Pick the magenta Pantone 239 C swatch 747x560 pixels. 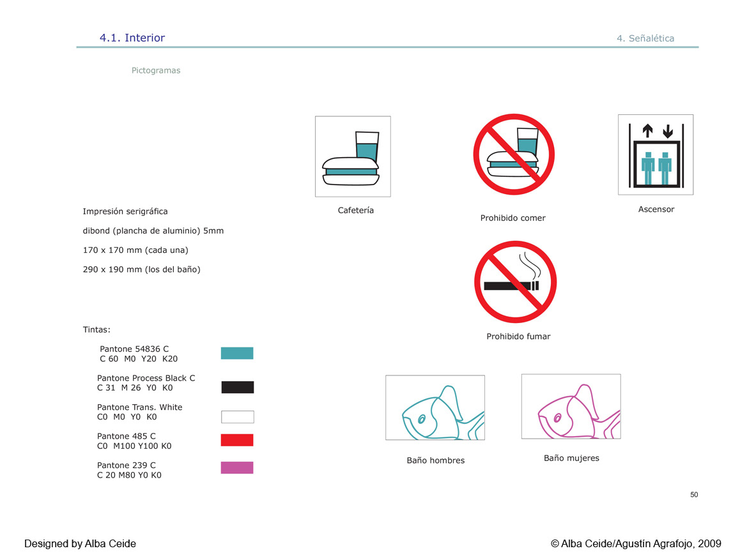pyautogui.click(x=237, y=467)
